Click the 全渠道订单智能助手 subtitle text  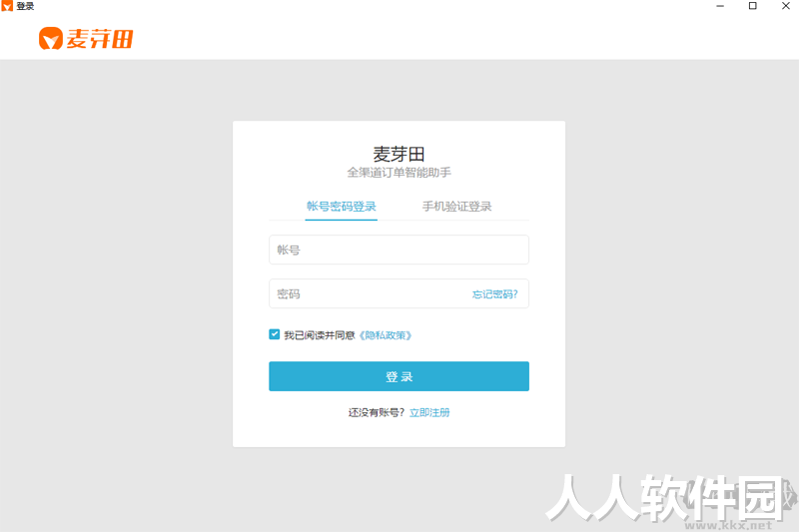[399, 173]
